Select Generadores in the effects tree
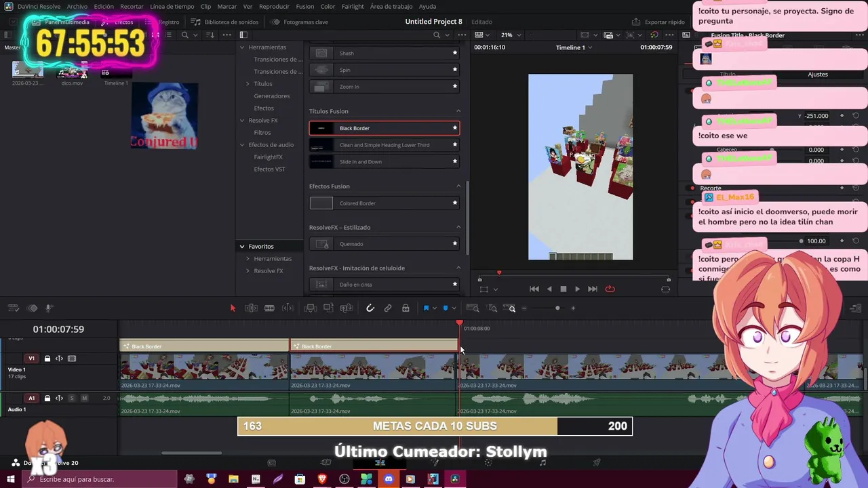Viewport: 868px width, 488px height. 272,96
